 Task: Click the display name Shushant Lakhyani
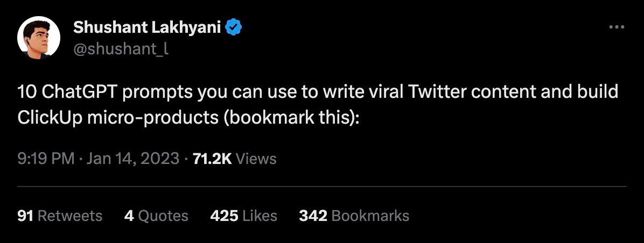[x=147, y=27]
